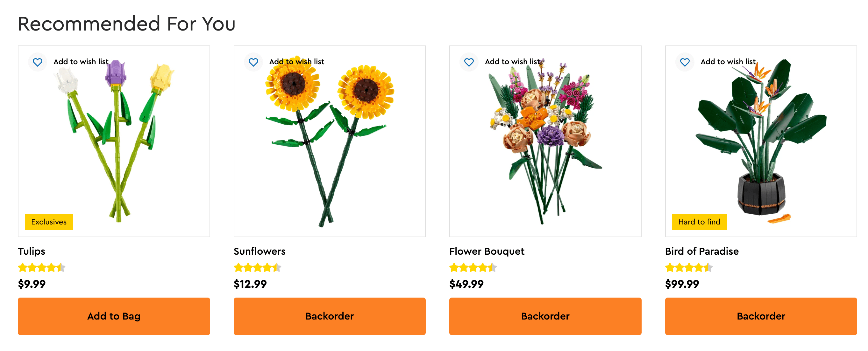Add the Sunflowers to wish list
The image size is (868, 351).
tap(297, 62)
